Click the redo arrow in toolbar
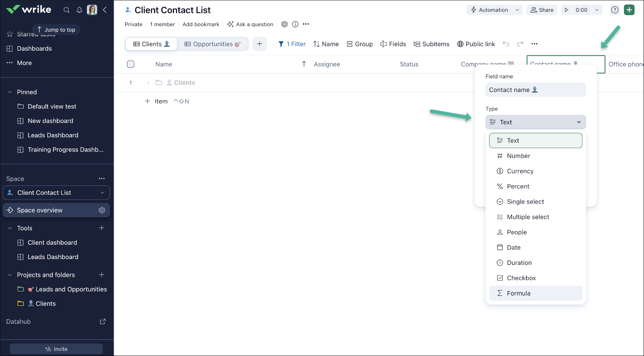644x356 pixels. (x=520, y=44)
